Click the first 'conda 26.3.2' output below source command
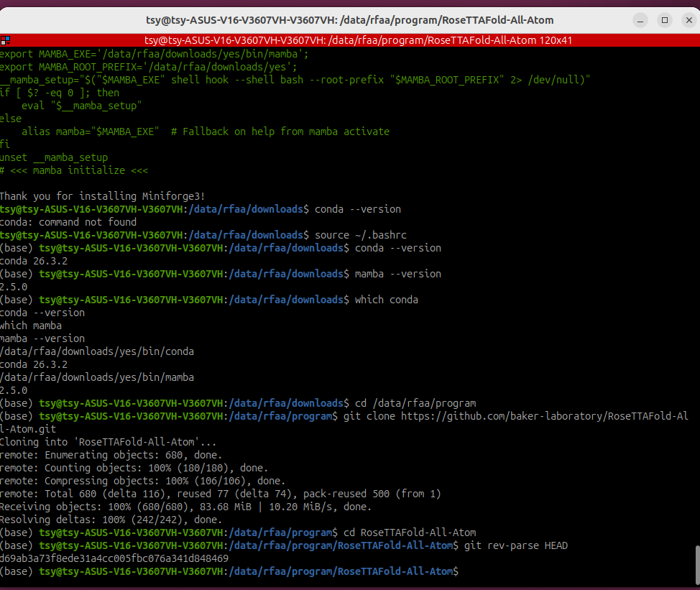 [34, 261]
